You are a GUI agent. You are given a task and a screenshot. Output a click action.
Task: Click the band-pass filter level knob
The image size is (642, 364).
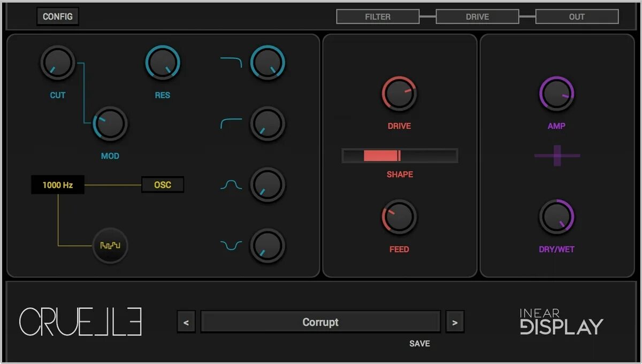tap(267, 185)
